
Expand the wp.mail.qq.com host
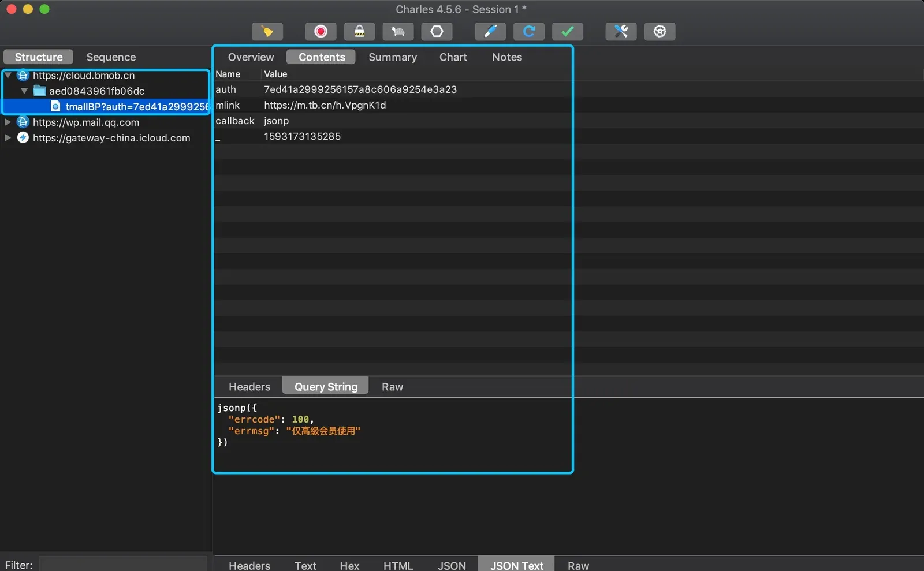click(x=8, y=122)
